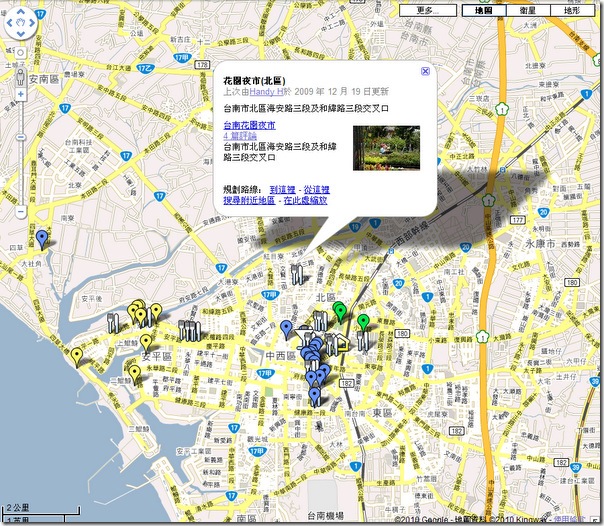Click 到這裡 route link

pos(282,190)
